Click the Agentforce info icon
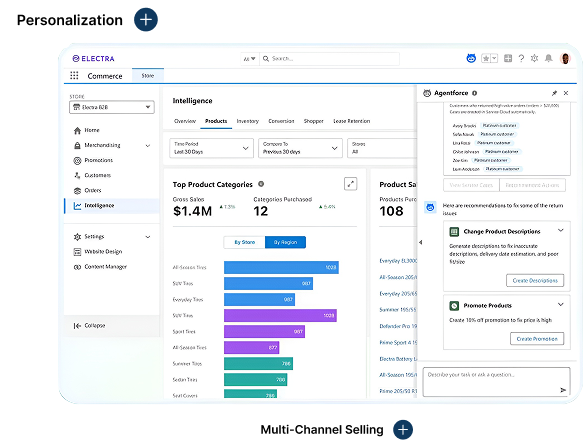 [474, 93]
